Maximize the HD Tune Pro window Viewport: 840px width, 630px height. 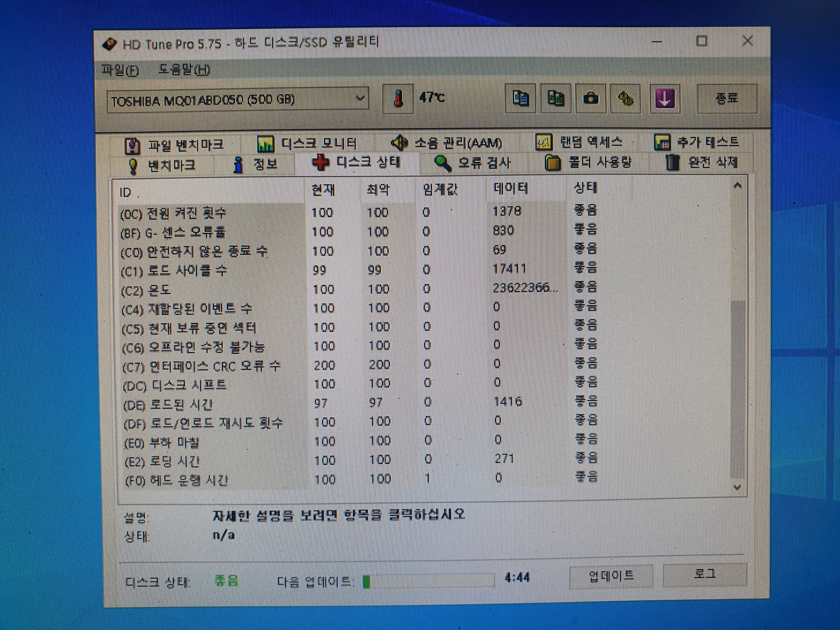[702, 41]
